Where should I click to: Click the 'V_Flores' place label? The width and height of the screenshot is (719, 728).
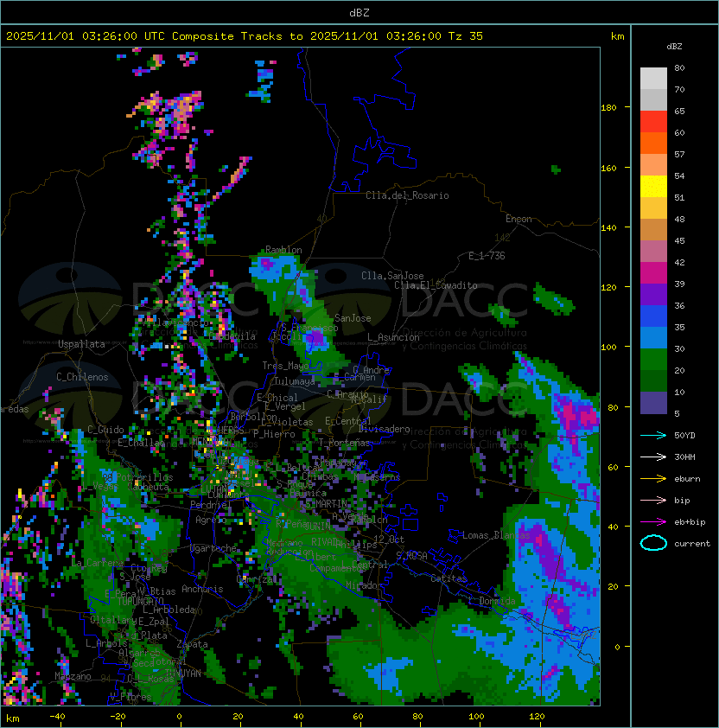point(130,697)
